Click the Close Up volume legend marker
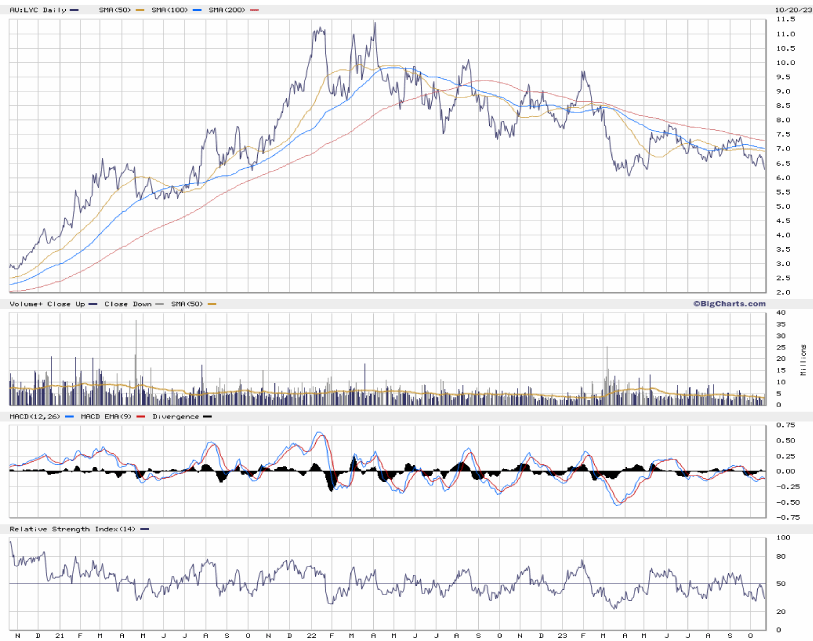This screenshot has height=641, width=813. click(x=92, y=303)
